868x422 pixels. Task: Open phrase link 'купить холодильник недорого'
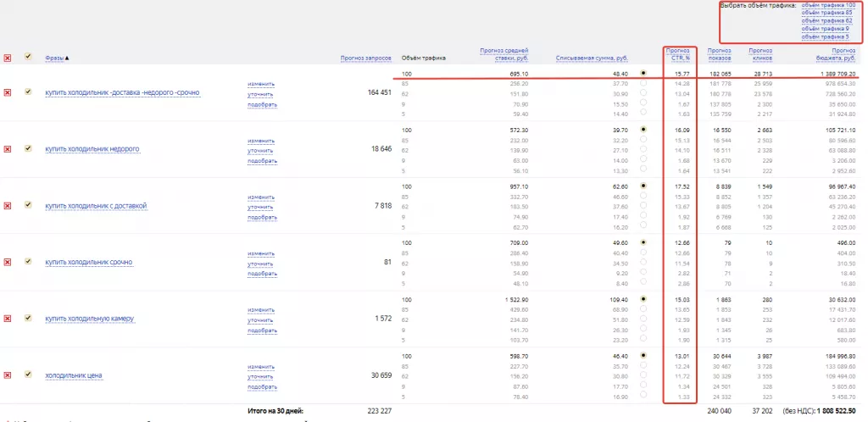[92, 149]
